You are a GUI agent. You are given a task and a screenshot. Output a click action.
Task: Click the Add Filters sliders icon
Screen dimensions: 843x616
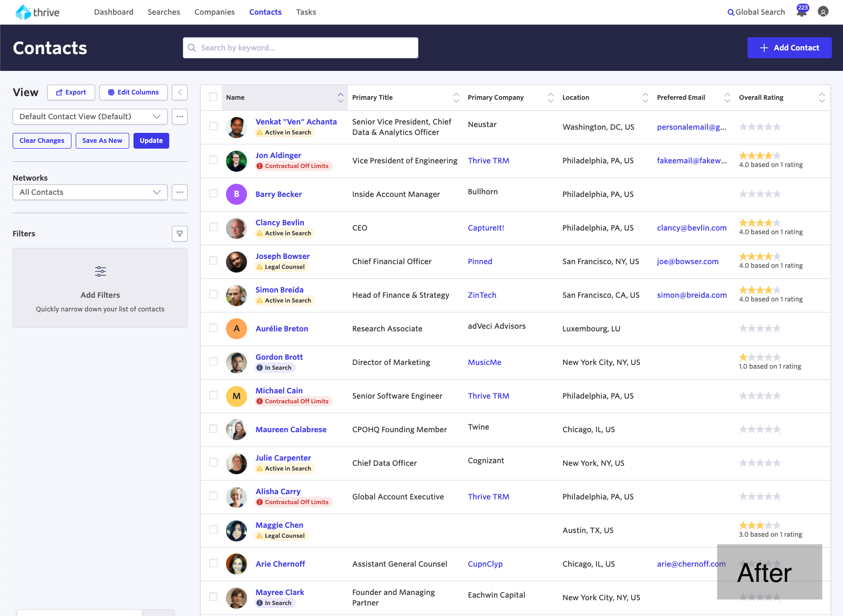tap(100, 272)
